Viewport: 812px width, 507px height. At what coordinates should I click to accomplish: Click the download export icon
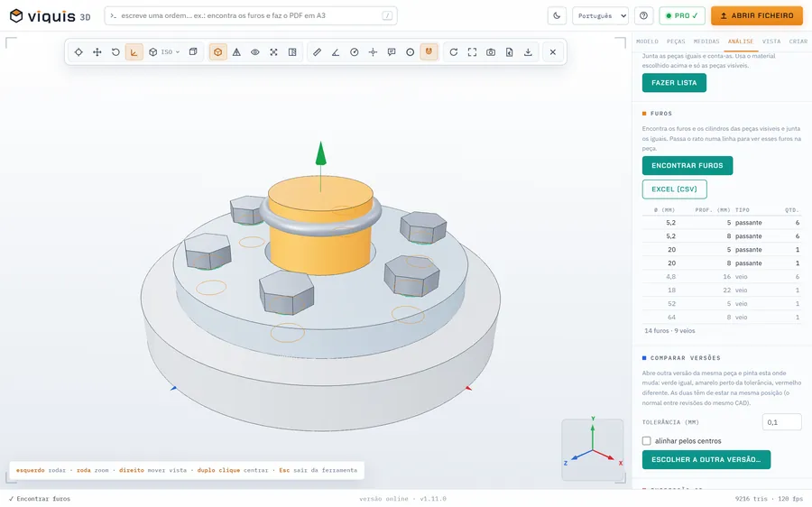[528, 51]
